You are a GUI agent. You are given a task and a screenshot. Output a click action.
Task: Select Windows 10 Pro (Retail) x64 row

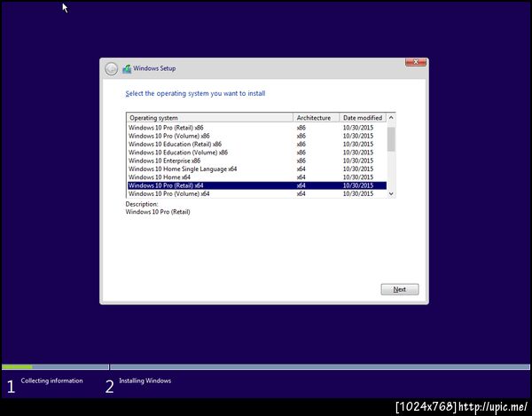[x=257, y=185]
